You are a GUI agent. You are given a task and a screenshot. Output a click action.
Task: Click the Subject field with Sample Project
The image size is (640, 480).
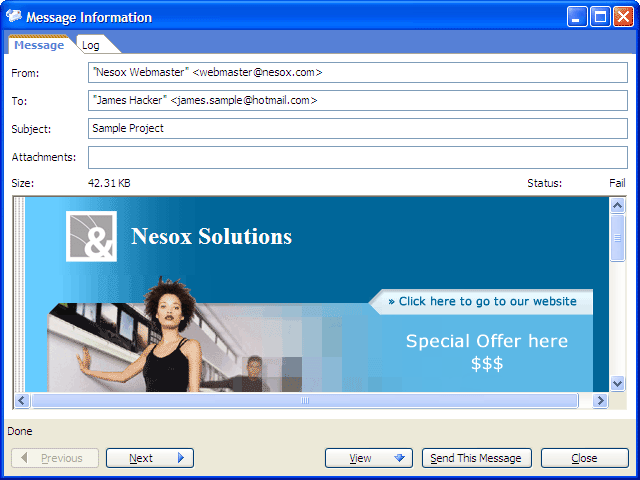pyautogui.click(x=358, y=129)
